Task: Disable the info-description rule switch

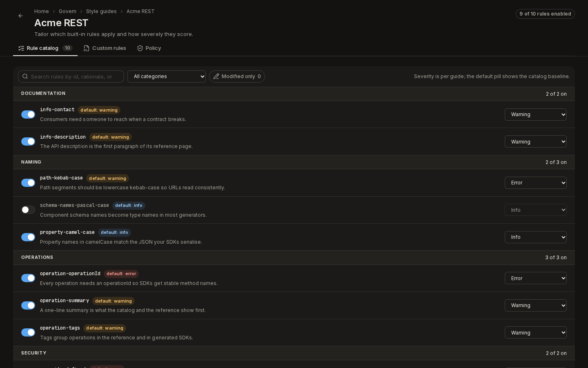Action: point(28,141)
